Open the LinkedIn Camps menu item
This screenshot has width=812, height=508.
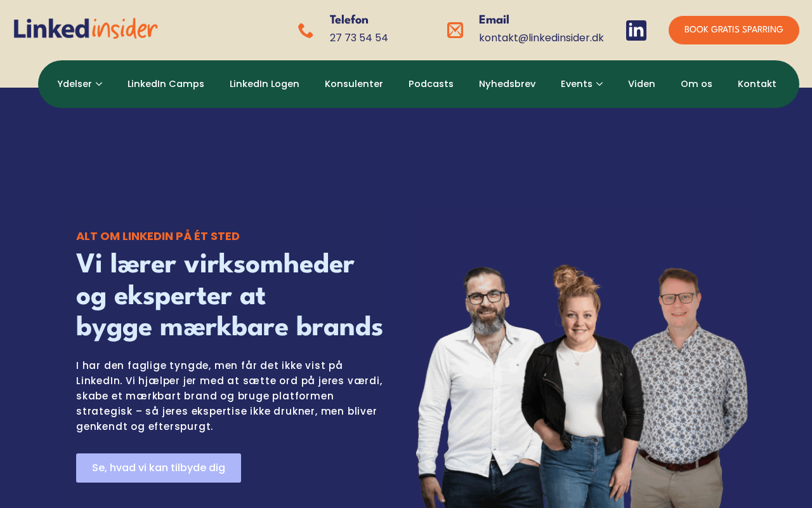pos(166,84)
